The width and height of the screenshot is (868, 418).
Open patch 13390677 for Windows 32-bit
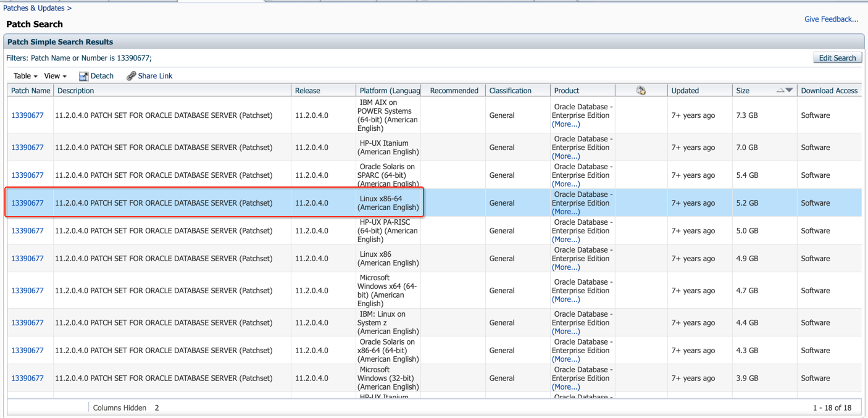pos(27,378)
